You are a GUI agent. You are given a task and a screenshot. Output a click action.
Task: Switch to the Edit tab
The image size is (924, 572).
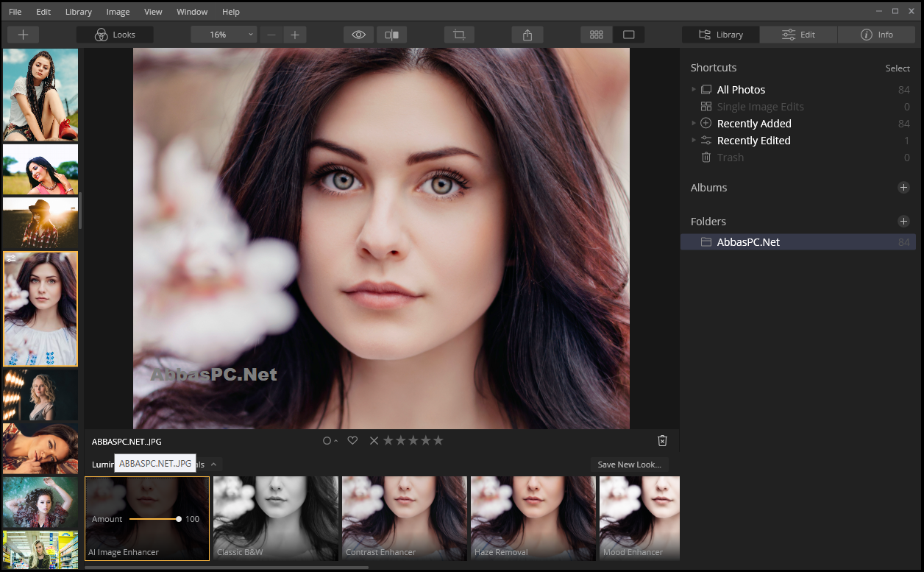pyautogui.click(x=798, y=35)
